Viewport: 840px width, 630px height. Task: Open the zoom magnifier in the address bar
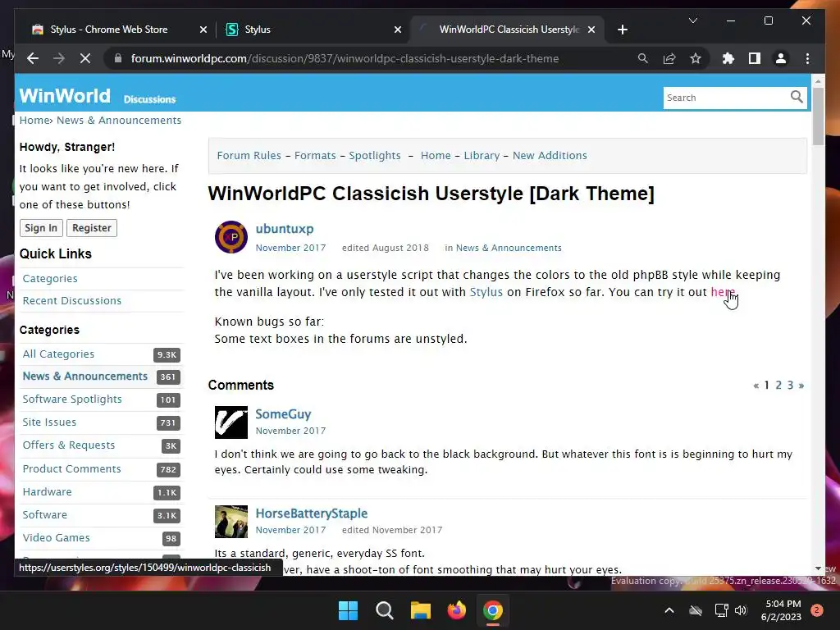coord(643,58)
